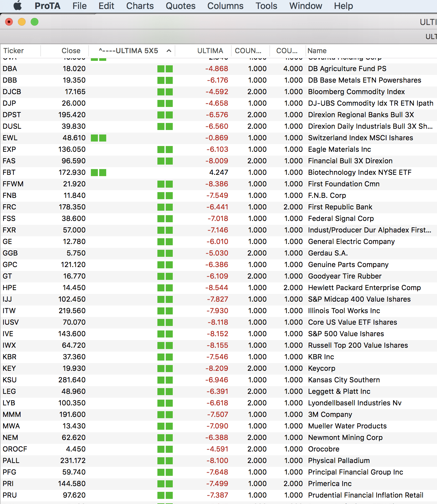This screenshot has height=504, width=437.
Task: Click 'Russell Top 200 Value Ishares'
Action: pos(358,345)
